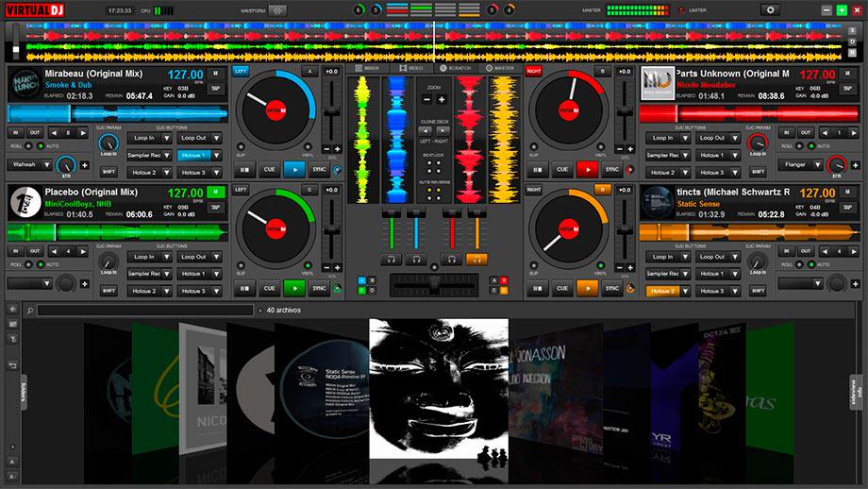868x489 pixels.
Task: Click the blue channel headphone cue button
Action: [416, 259]
